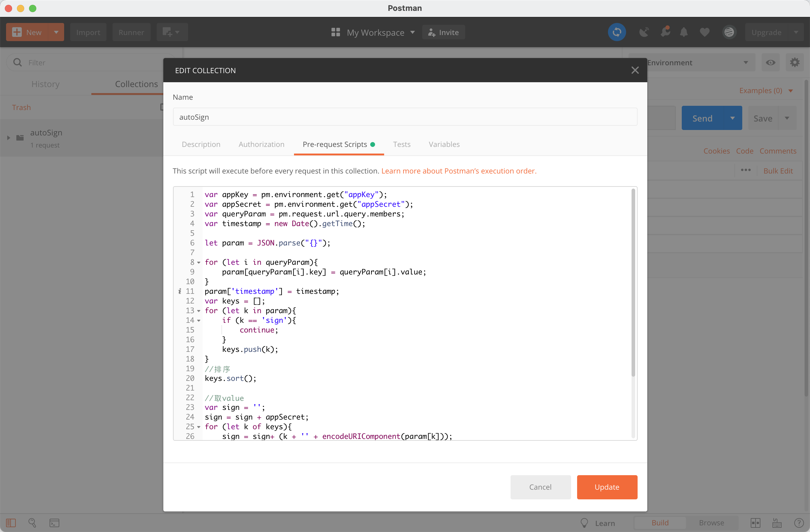Open the New button dropdown arrow
The height and width of the screenshot is (532, 810).
(56, 32)
